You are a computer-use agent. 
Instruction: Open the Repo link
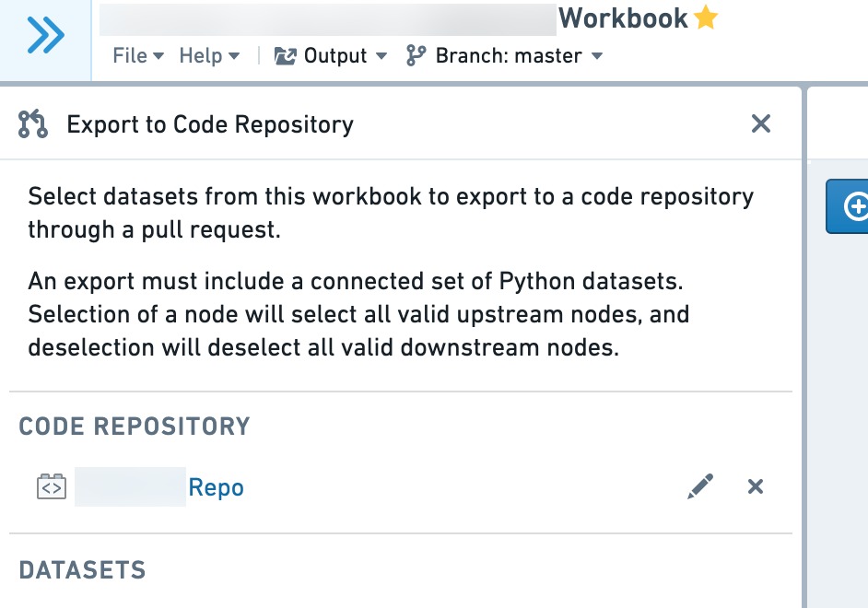click(216, 487)
